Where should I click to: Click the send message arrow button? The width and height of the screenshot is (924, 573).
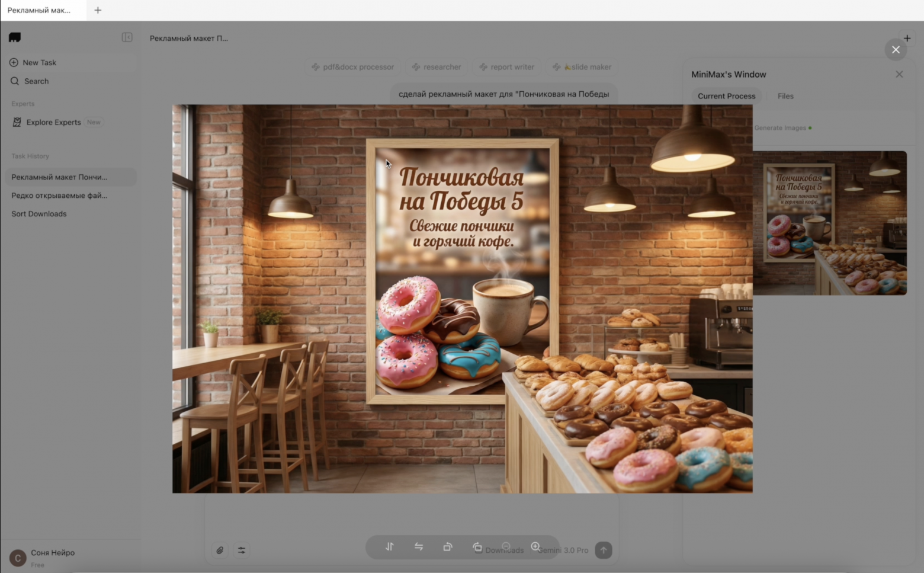point(603,550)
